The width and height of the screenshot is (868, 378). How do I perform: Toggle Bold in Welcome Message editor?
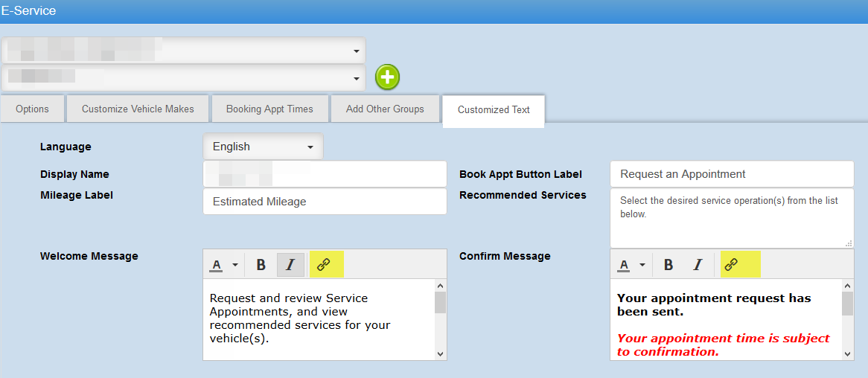[261, 265]
